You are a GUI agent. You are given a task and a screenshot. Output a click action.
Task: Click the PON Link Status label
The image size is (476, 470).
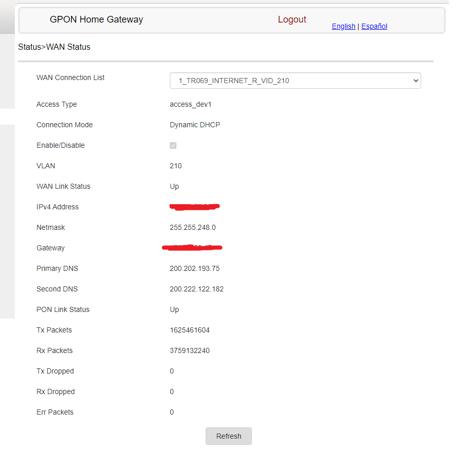[63, 309]
